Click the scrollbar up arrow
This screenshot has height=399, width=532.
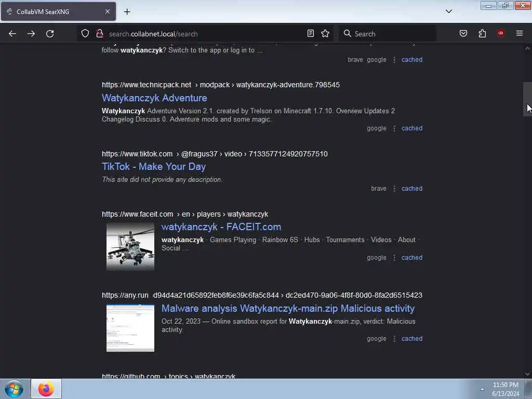[x=527, y=48]
